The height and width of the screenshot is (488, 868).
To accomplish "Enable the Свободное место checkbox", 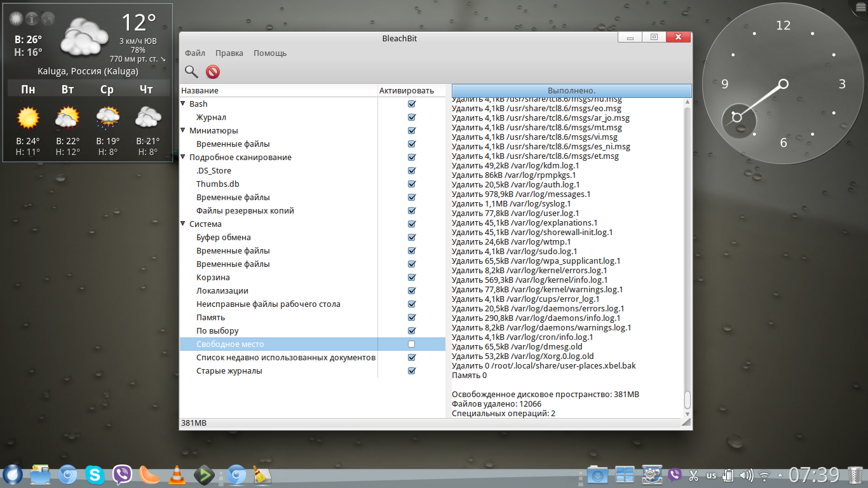I will [x=412, y=344].
